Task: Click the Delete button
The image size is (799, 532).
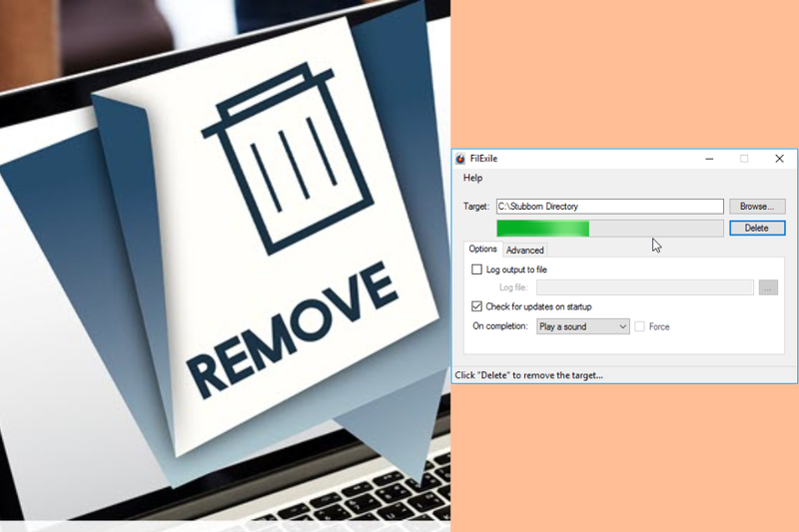Action: pos(757,229)
